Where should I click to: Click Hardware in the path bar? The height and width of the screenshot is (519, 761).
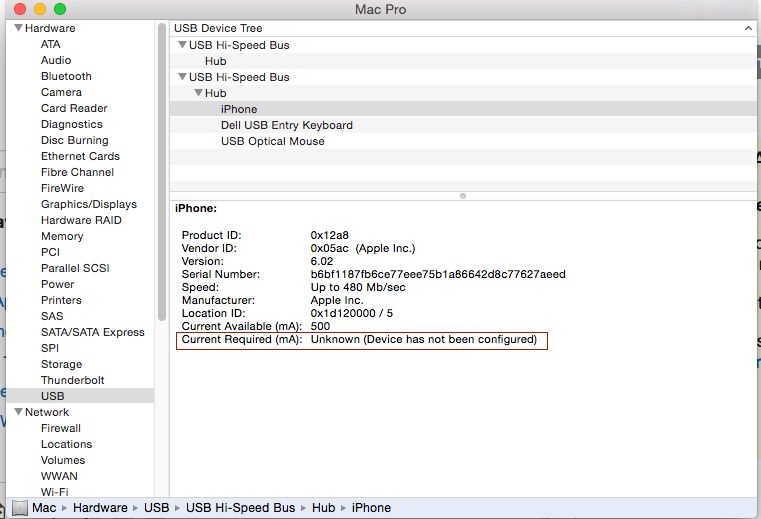[x=100, y=508]
